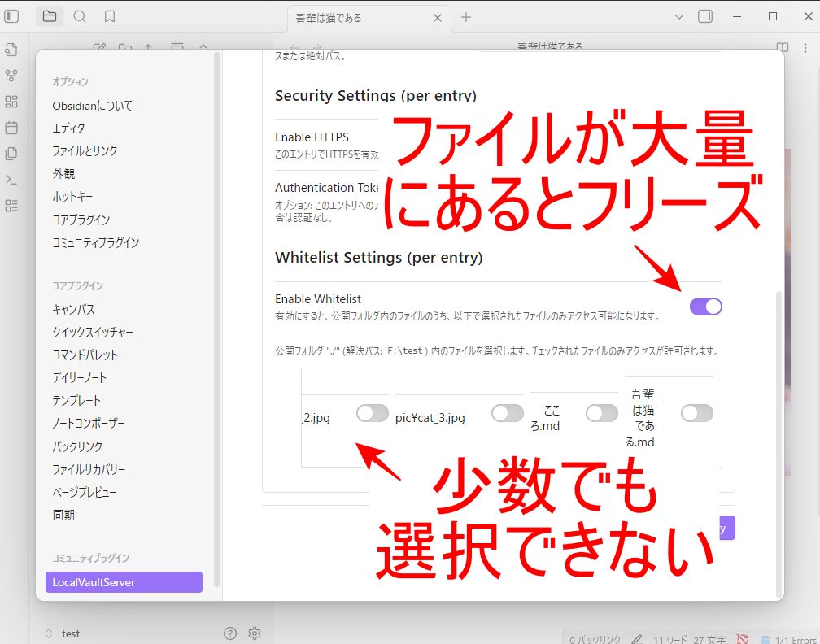Toggle whitelist for pic¥cat_3.jpg
The image size is (820, 644).
tap(508, 413)
